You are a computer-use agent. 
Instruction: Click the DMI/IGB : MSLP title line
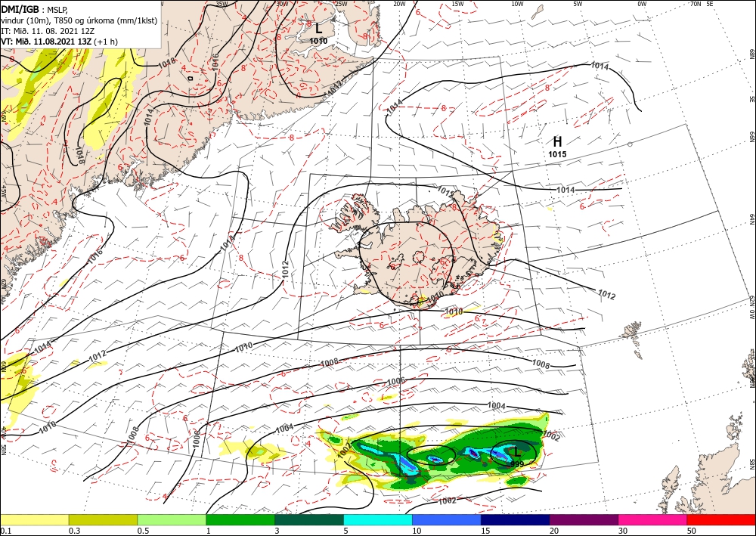pos(35,9)
